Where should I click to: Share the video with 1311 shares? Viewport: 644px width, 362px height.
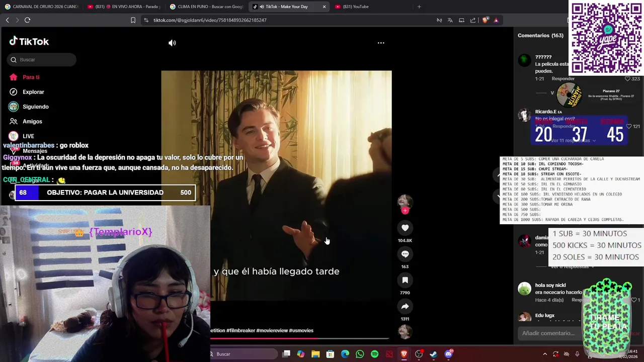point(405,306)
